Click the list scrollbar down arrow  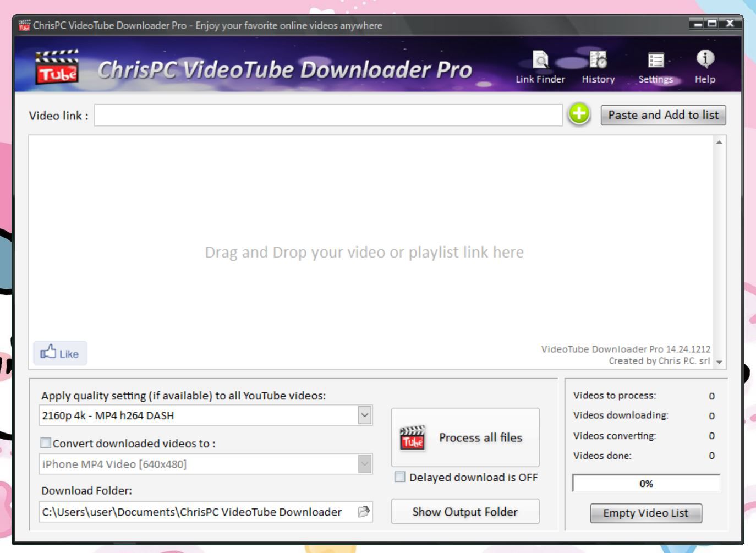click(719, 362)
